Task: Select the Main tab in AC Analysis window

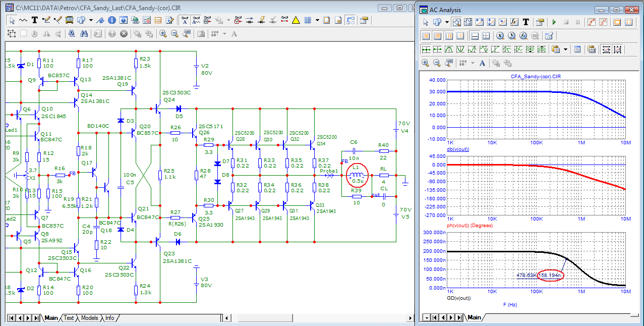Action: coord(474,317)
